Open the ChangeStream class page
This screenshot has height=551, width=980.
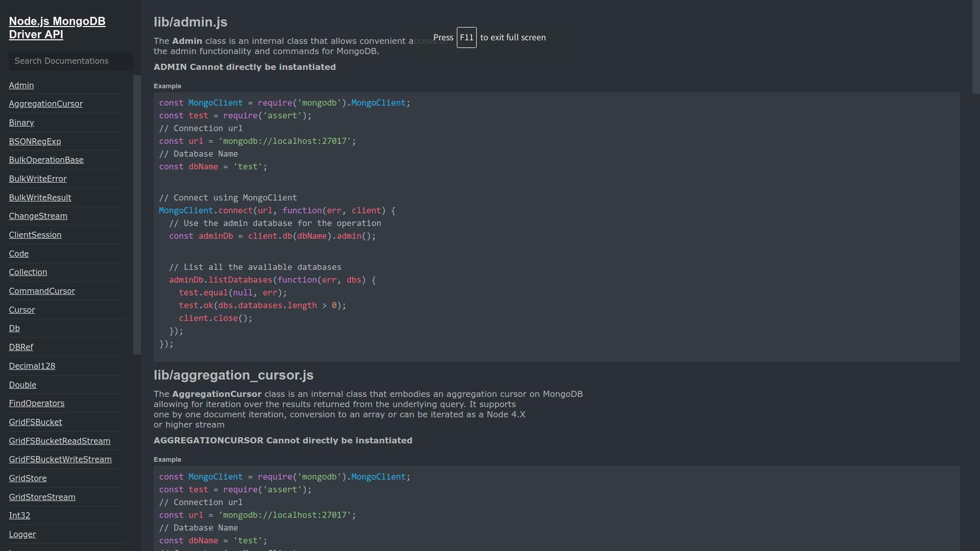click(x=38, y=216)
